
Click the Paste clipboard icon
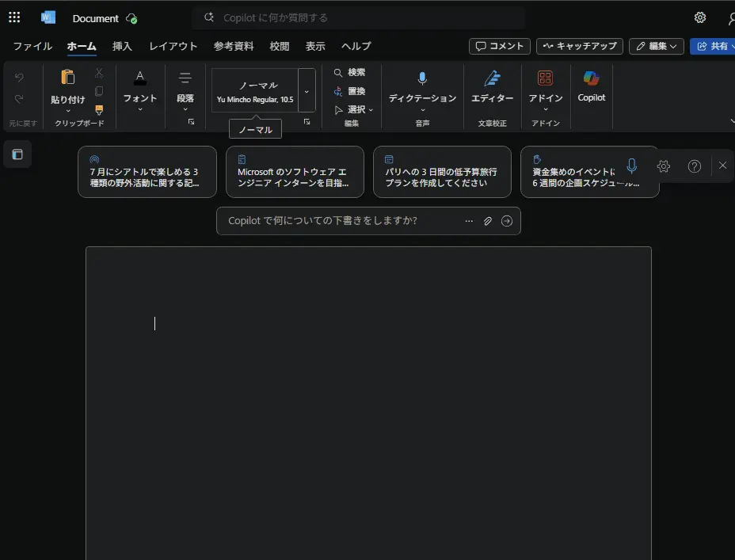pos(67,78)
